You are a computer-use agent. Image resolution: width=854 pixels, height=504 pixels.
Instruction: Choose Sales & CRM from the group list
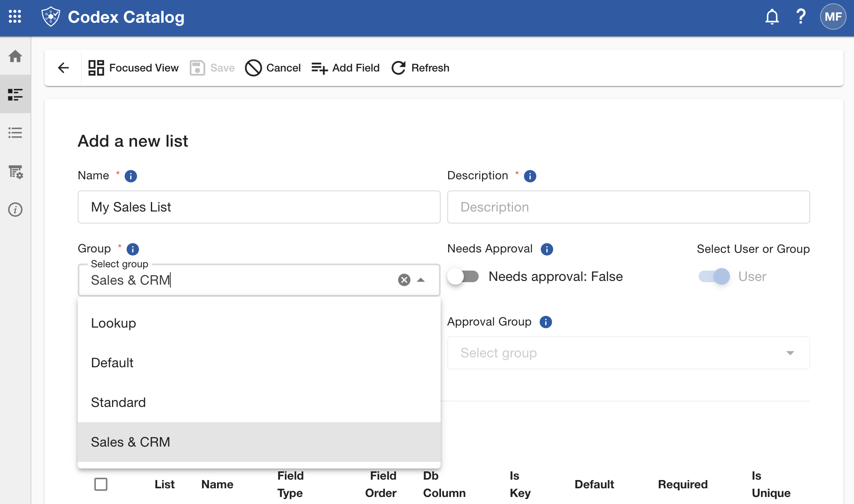tap(259, 442)
